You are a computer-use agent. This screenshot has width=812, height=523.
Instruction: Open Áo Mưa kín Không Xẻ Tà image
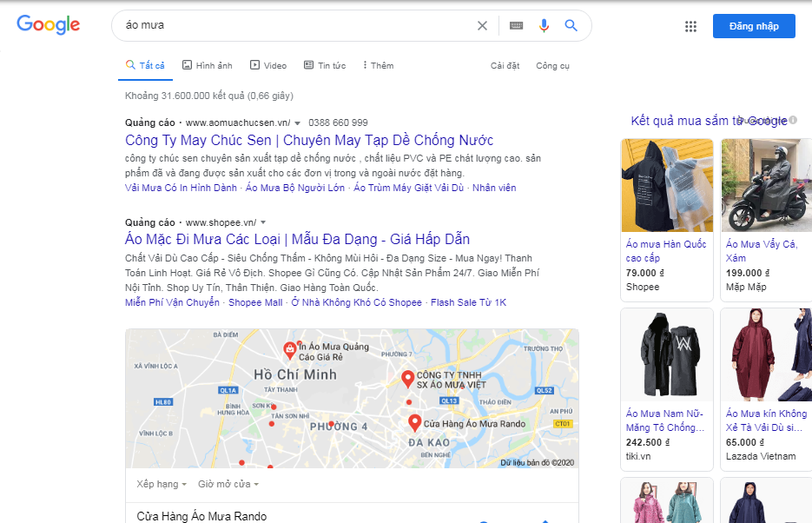(767, 354)
